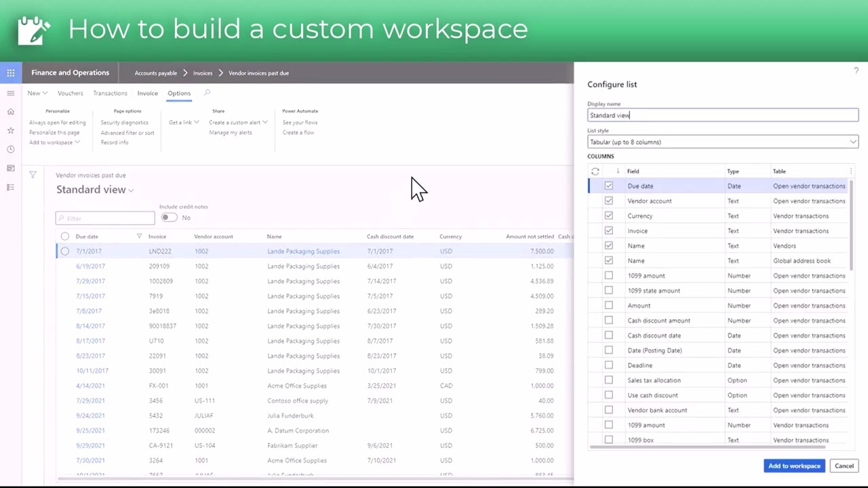
Task: Open the app launcher waffle icon
Action: point(11,73)
